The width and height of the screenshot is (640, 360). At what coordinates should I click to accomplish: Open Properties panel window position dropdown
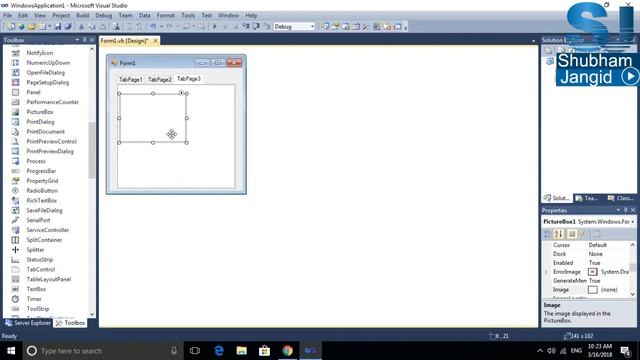coord(618,210)
